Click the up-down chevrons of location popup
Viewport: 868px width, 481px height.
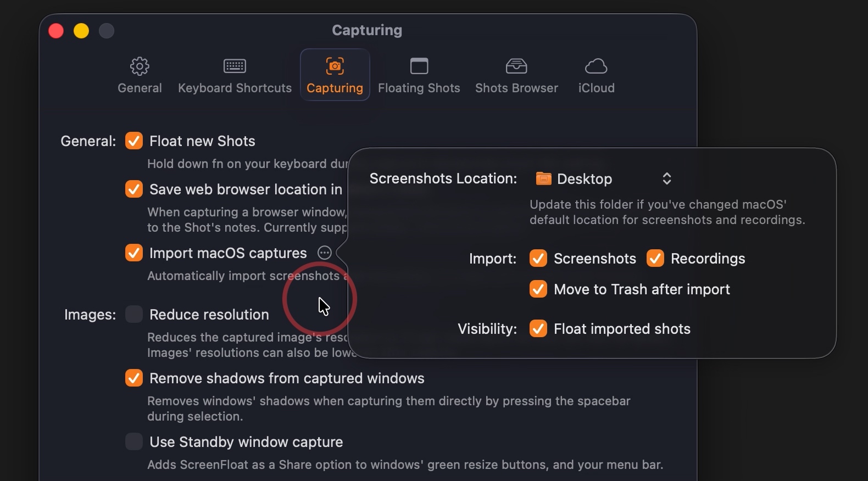point(667,179)
